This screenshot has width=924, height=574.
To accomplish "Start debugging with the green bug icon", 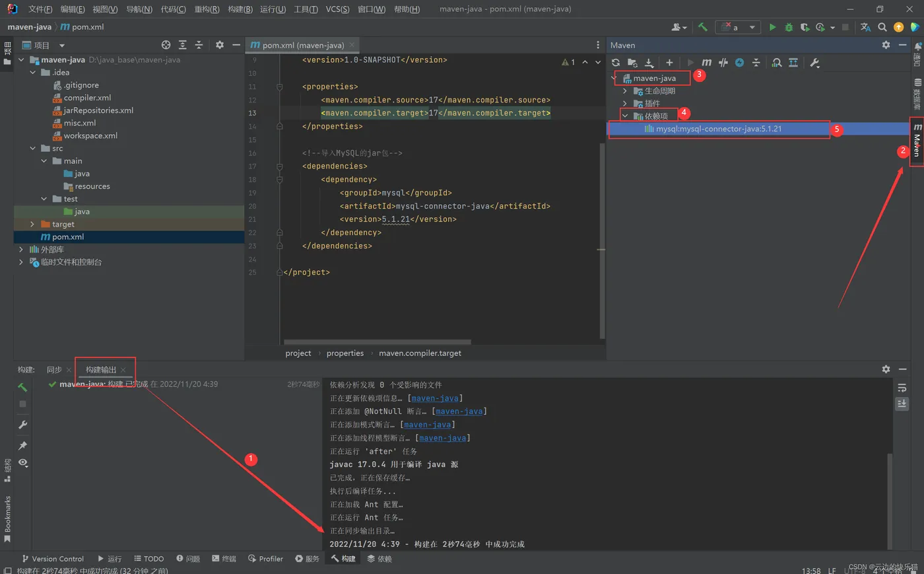I will 789,27.
